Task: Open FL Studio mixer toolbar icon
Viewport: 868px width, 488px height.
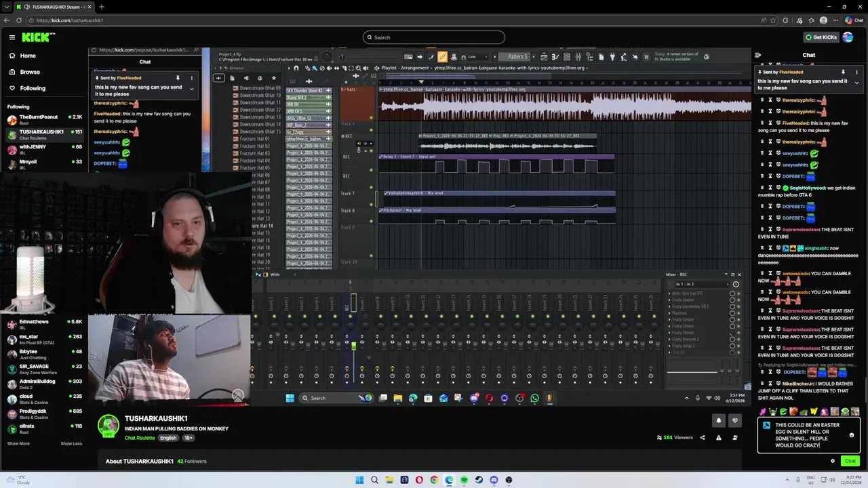Action: pyautogui.click(x=578, y=57)
